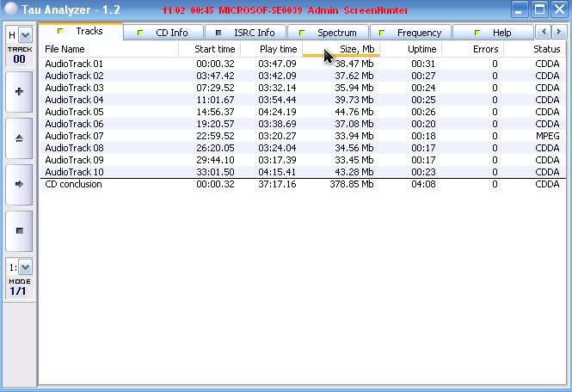Click the right arrow button in sidebar

20,184
